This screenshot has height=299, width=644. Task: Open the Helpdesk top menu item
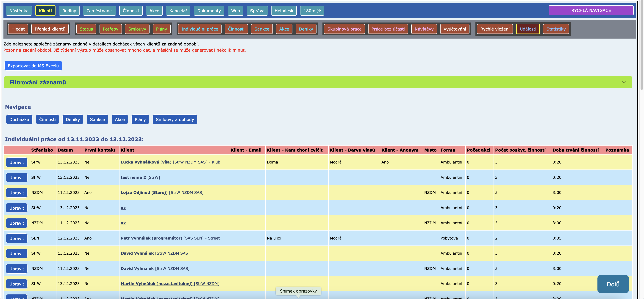(x=284, y=11)
